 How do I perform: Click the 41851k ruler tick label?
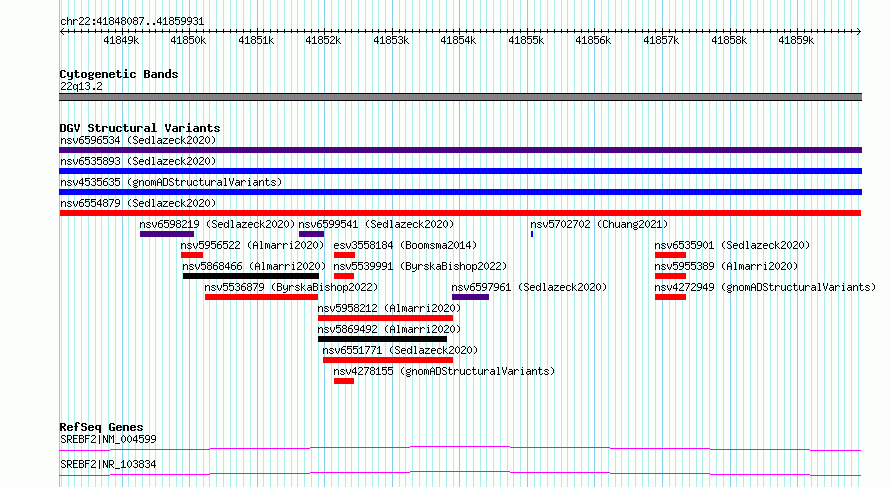(256, 40)
